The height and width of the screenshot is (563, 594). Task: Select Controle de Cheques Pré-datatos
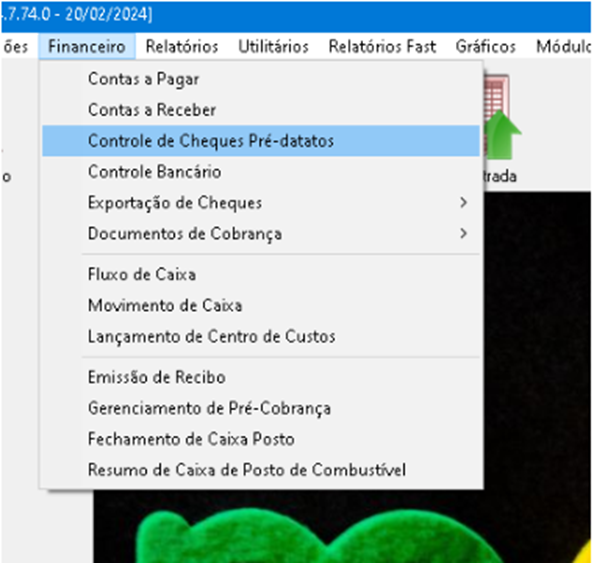[x=261, y=141]
